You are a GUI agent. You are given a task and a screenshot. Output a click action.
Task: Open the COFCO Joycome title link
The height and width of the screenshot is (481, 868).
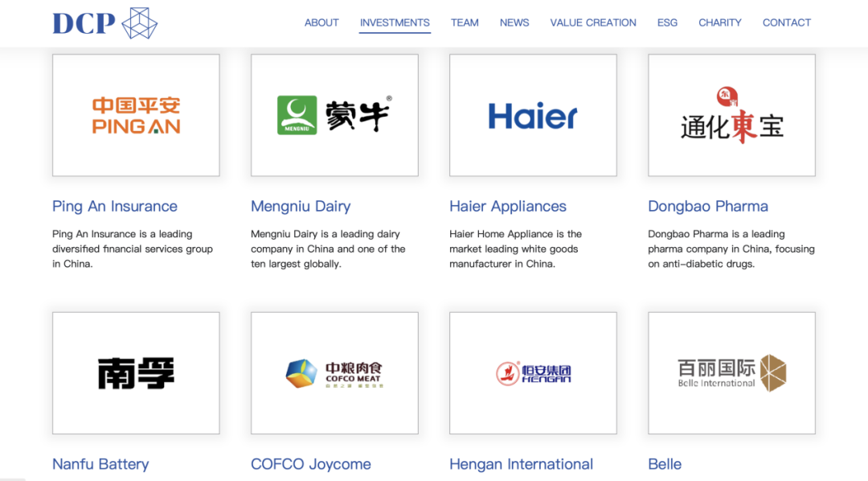point(310,464)
